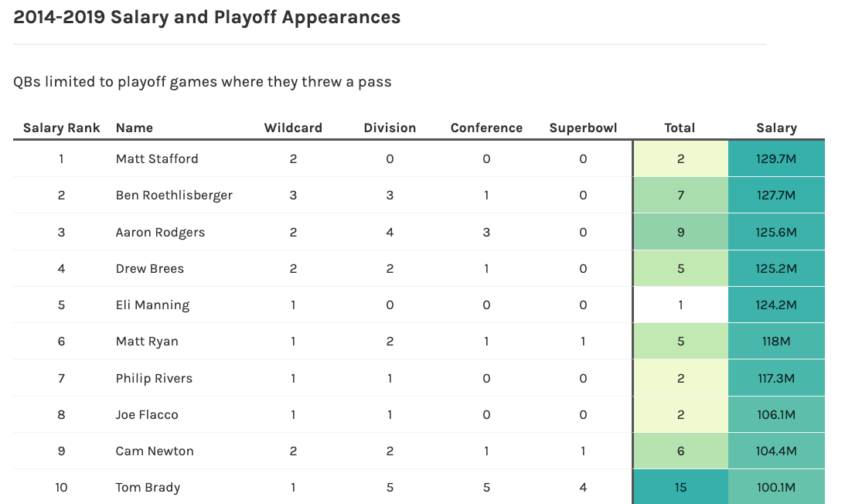Click Joe Flacco's name in table
The height and width of the screenshot is (504, 845).
pyautogui.click(x=147, y=415)
